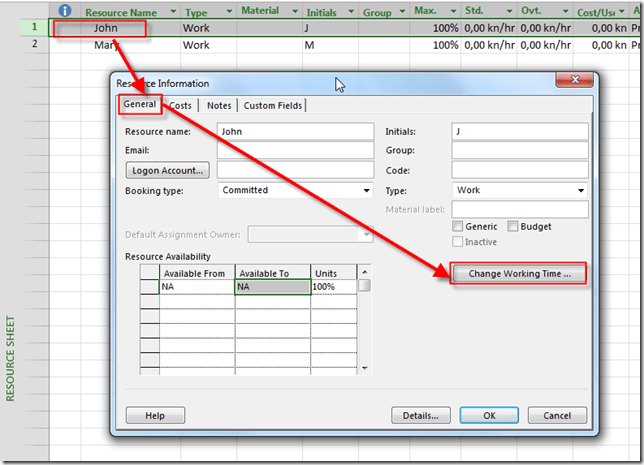Enable the Budget checkbox
The image size is (644, 465).
pyautogui.click(x=513, y=227)
